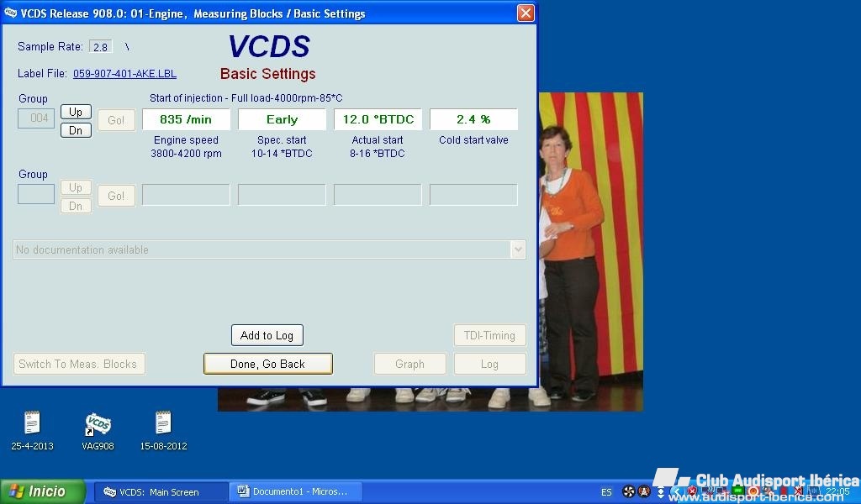The width and height of the screenshot is (861, 504).
Task: Click the Sample Rate value box
Action: click(x=101, y=47)
